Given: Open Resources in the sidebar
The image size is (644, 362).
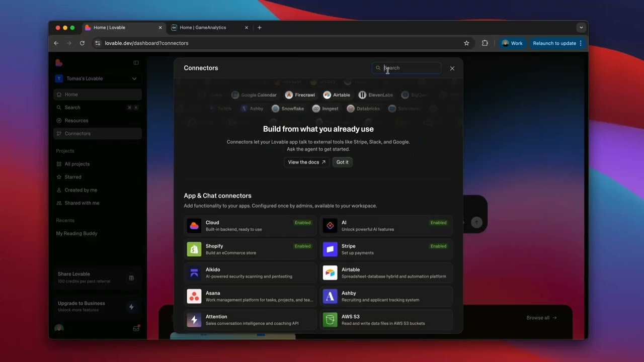Looking at the screenshot, I should click(98, 121).
